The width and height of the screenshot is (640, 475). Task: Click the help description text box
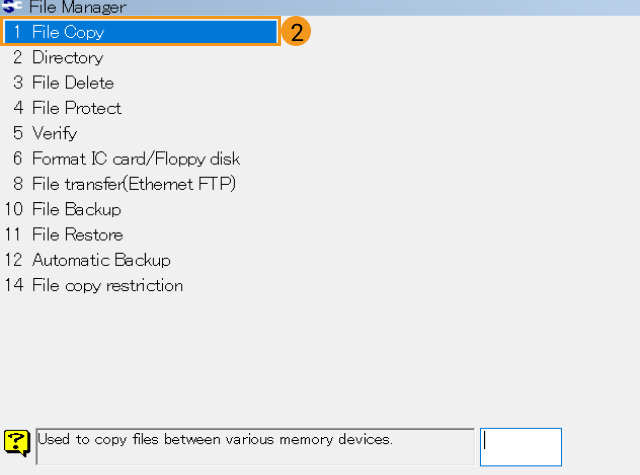point(255,446)
